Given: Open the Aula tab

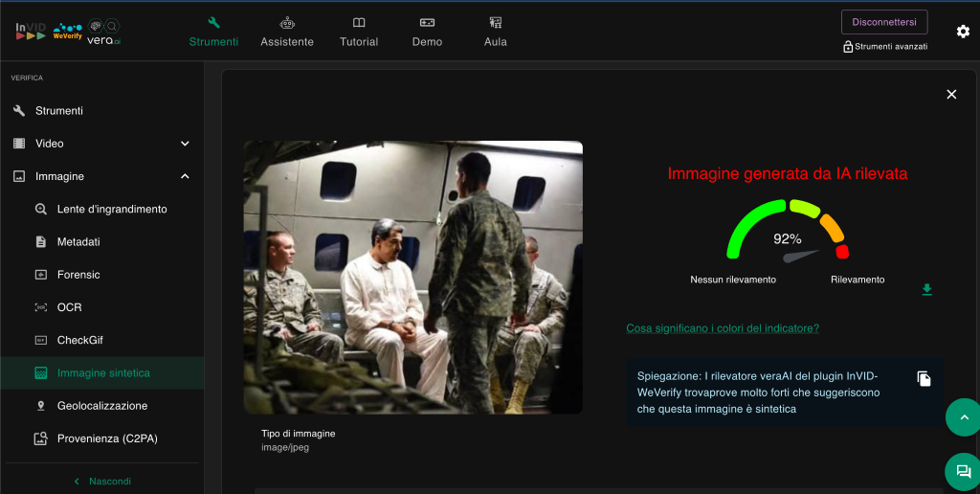Looking at the screenshot, I should pos(496,32).
